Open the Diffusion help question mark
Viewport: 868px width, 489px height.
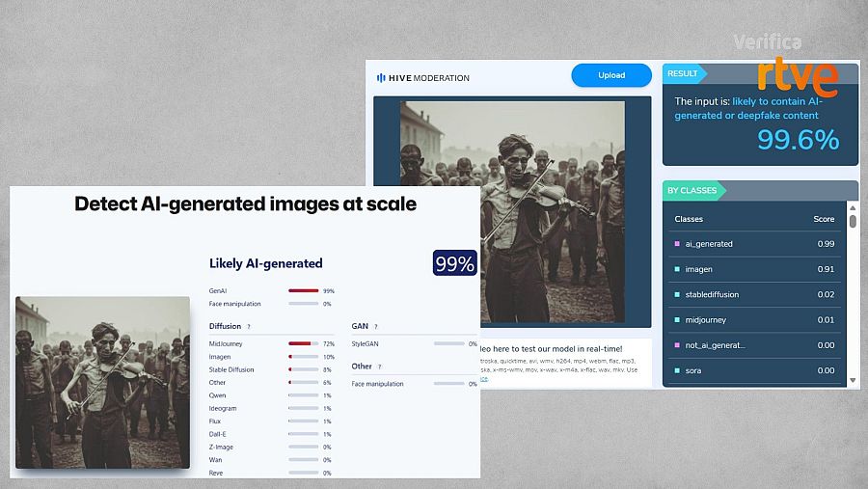[249, 327]
